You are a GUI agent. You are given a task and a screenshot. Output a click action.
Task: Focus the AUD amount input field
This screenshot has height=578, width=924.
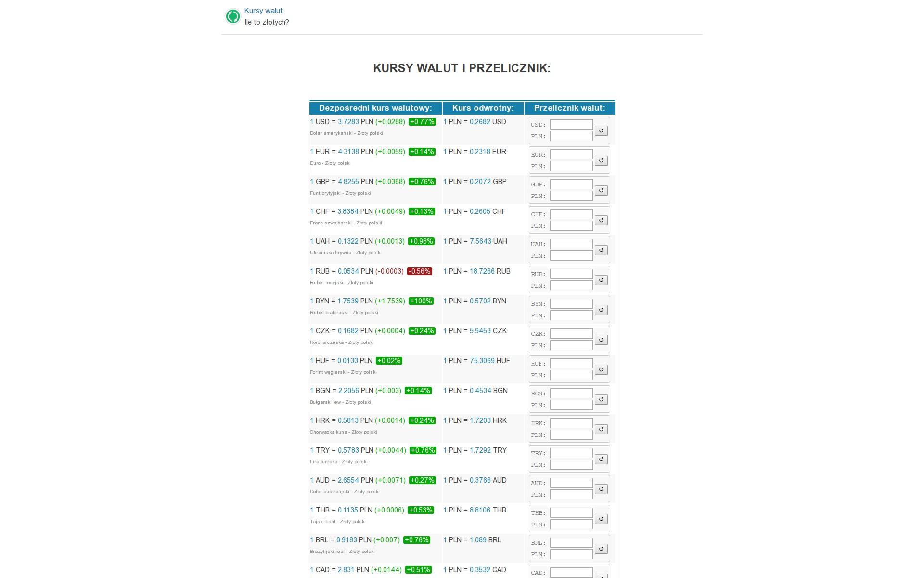pyautogui.click(x=571, y=483)
